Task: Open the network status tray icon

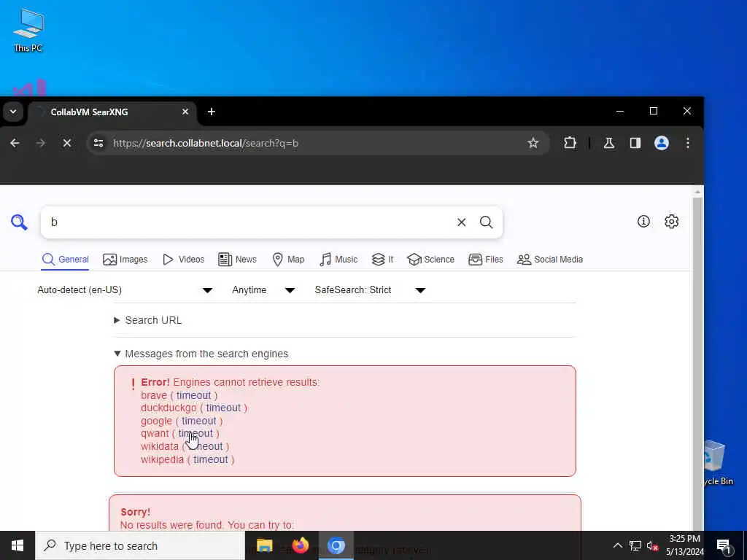Action: click(635, 545)
